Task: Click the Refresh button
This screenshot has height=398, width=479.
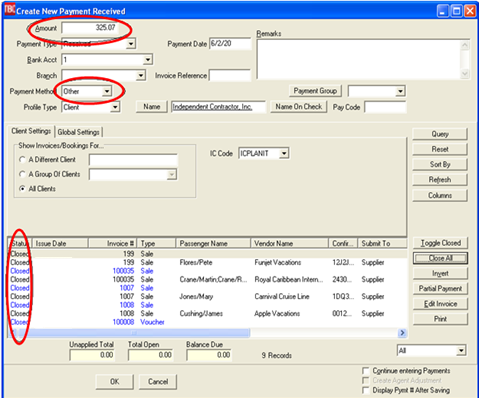Action: [440, 180]
